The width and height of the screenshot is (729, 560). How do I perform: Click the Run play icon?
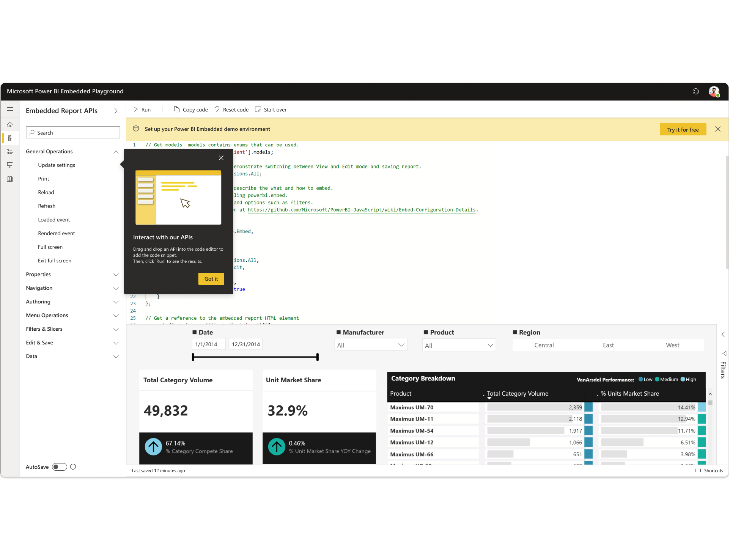[135, 109]
